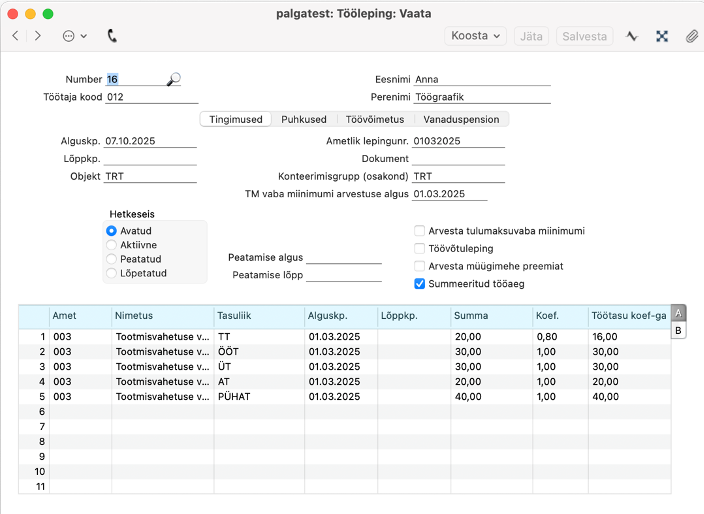This screenshot has width=704, height=514.
Task: Click the phone call icon in toolbar
Action: [x=112, y=36]
